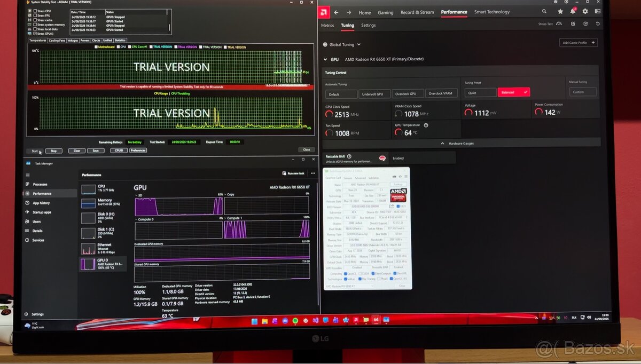Click the Global Tuning globe icon
The image size is (641, 364).
point(325,45)
